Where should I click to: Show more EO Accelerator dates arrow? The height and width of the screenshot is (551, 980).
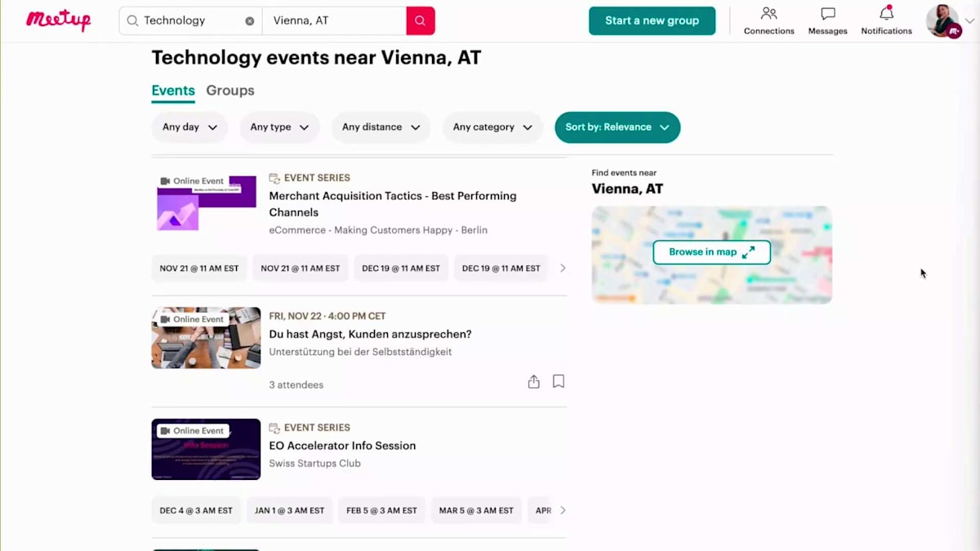[x=563, y=510]
